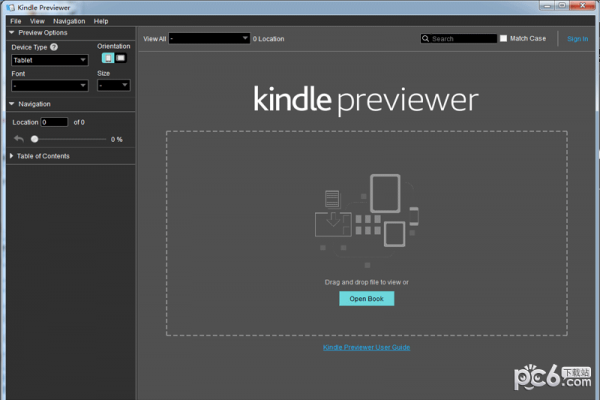Collapse the Preview Options section
Viewport: 600px width, 400px height.
(11, 33)
